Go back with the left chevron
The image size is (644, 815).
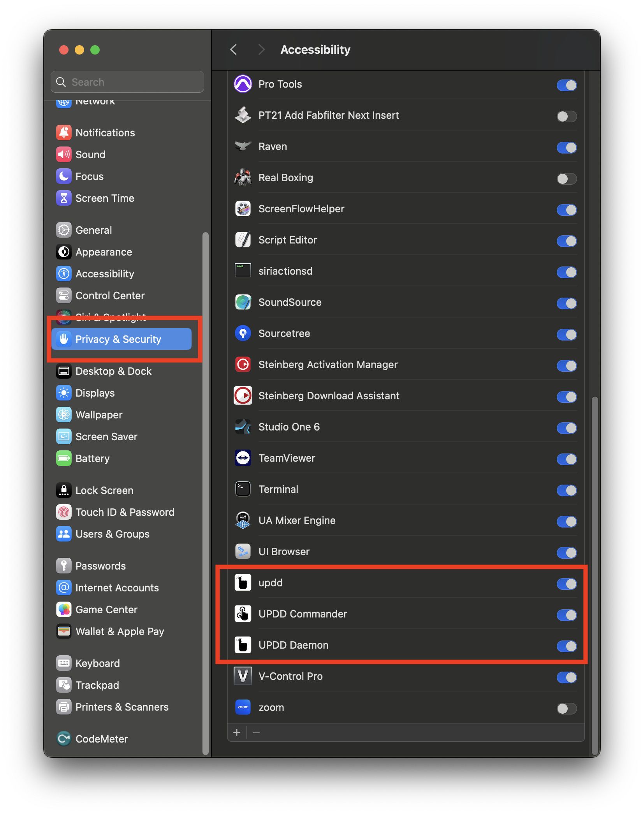pos(234,49)
